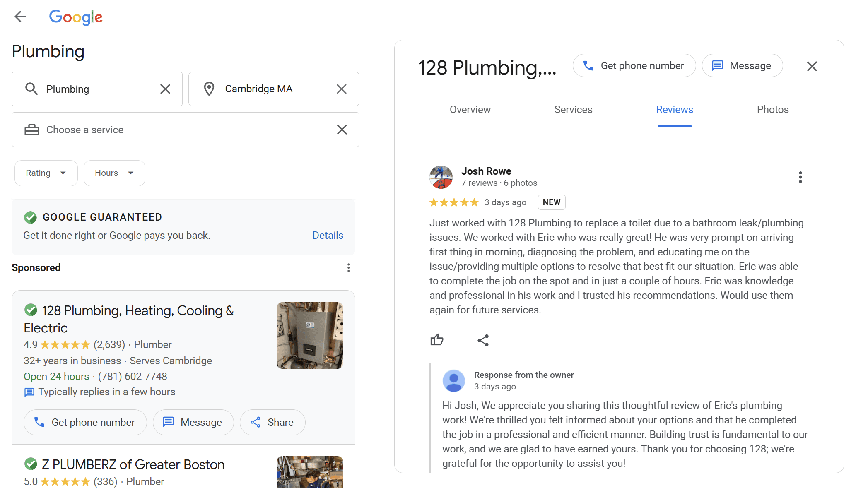Image resolution: width=868 pixels, height=488 pixels.
Task: Open Z PLUMBERZ of Greater Boston listing
Action: [x=133, y=464]
